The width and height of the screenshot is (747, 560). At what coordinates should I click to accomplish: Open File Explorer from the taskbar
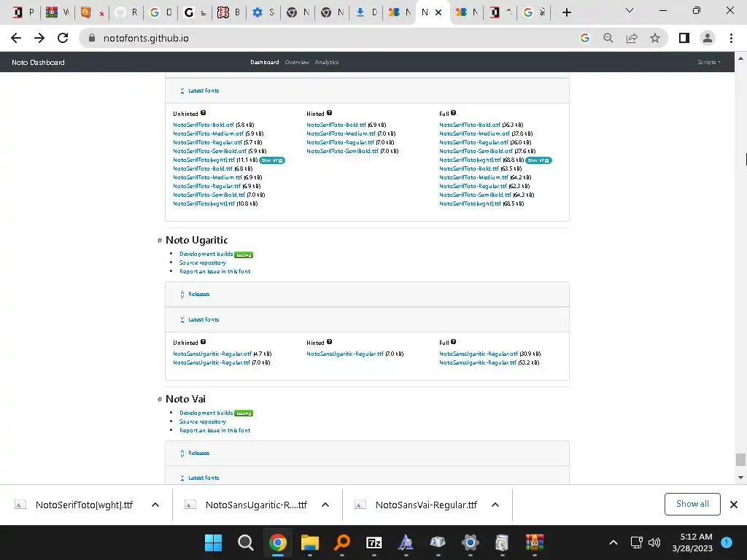point(309,542)
